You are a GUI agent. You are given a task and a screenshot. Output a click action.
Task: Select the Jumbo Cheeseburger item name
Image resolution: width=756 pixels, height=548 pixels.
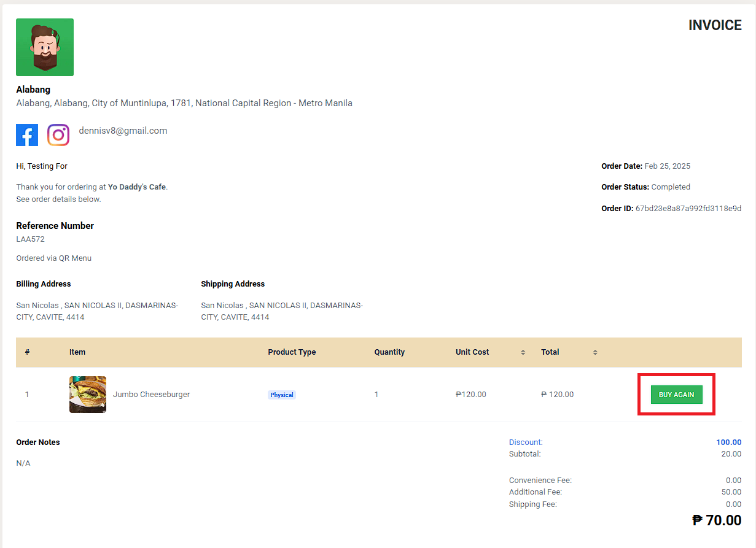point(151,395)
